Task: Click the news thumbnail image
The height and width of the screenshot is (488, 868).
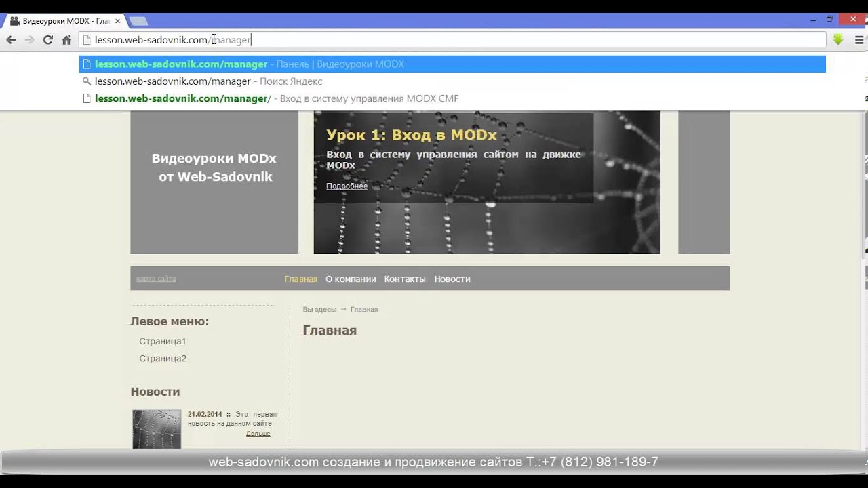Action: coord(157,429)
